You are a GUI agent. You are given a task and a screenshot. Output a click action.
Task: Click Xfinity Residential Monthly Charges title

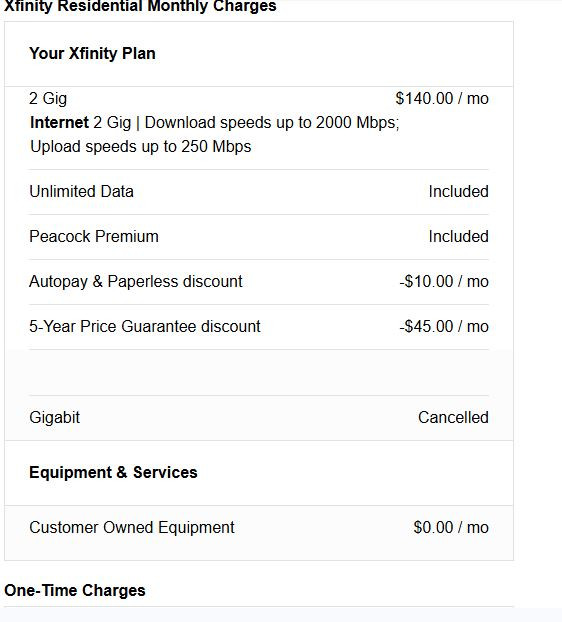[x=140, y=6]
